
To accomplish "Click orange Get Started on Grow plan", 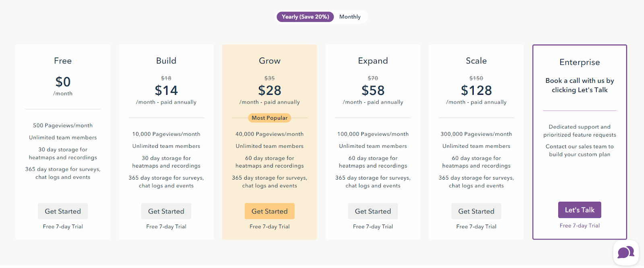I will [x=270, y=211].
